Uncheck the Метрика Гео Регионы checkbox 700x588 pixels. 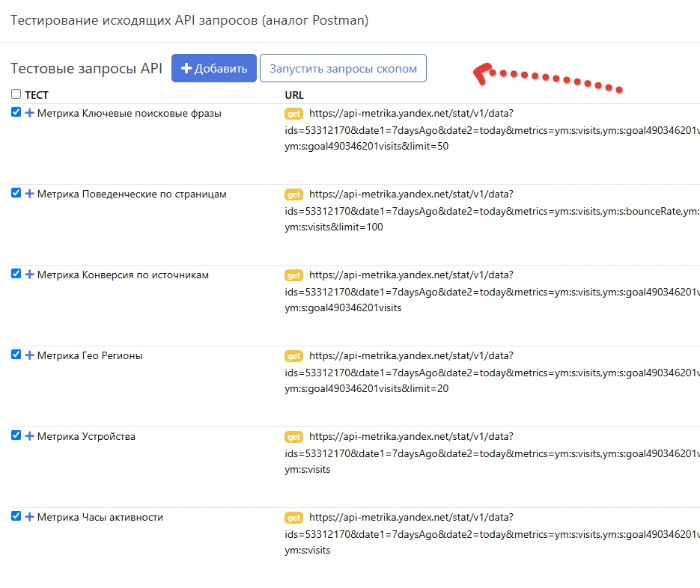[16, 355]
